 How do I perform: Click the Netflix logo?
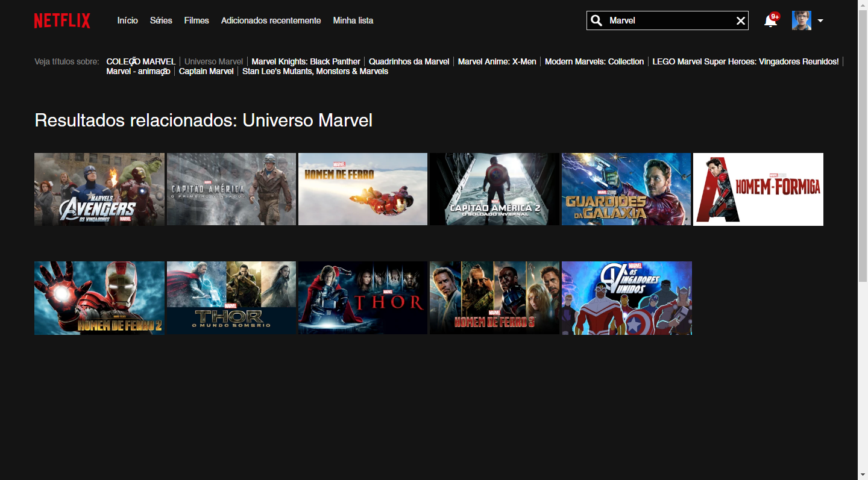pos(62,20)
